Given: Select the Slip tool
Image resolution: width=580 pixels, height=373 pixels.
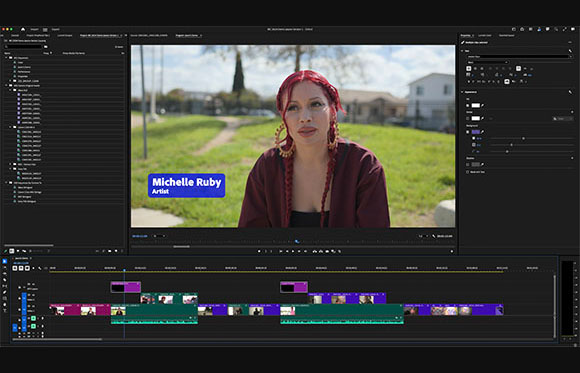Looking at the screenshot, I should 5,286.
